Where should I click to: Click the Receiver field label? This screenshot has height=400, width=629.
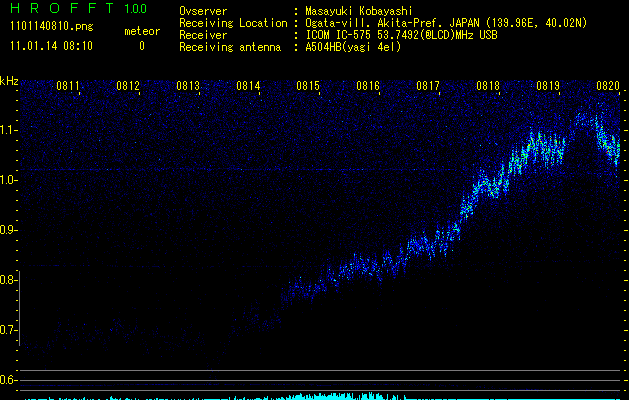point(203,35)
